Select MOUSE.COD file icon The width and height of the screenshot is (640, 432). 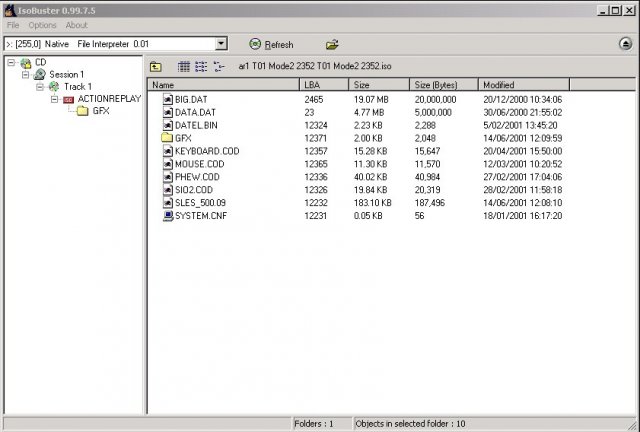click(168, 164)
